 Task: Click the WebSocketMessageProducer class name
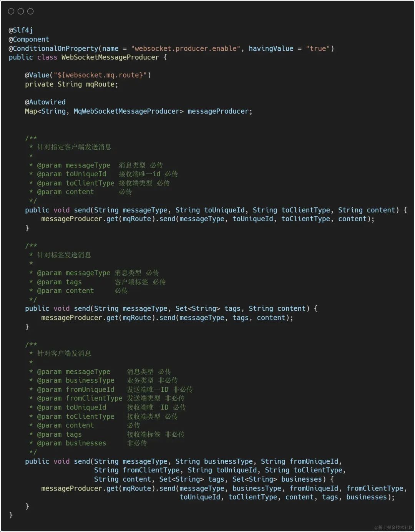(110, 57)
